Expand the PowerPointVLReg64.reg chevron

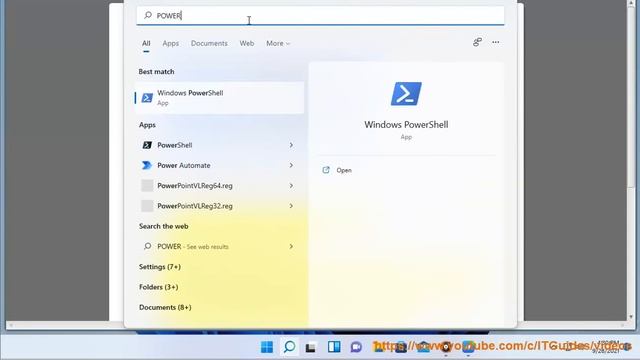click(x=291, y=186)
